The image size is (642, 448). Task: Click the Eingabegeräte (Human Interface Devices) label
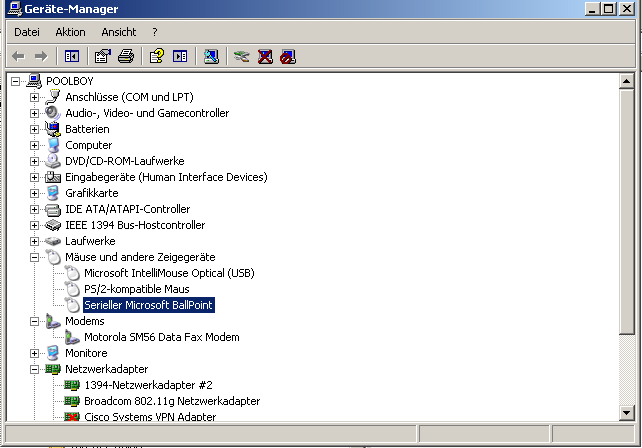coord(166,177)
